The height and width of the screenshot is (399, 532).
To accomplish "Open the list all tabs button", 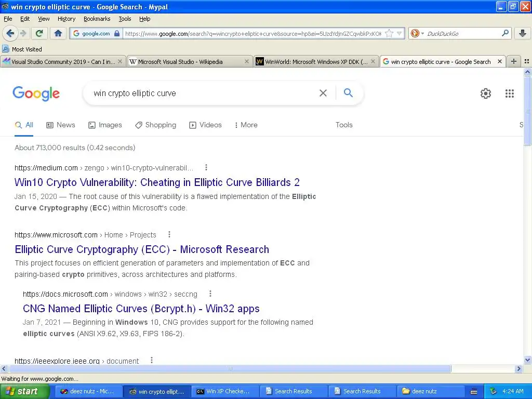I will 527,61.
